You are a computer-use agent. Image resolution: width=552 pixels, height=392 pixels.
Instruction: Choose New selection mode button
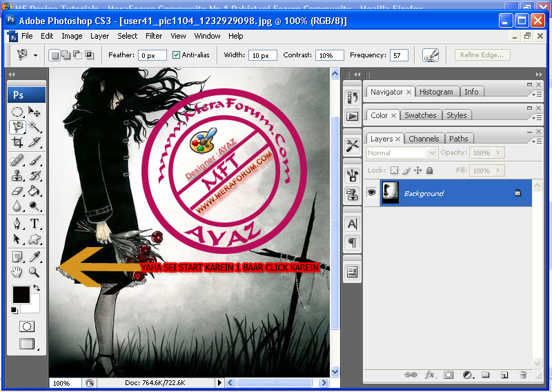55,55
